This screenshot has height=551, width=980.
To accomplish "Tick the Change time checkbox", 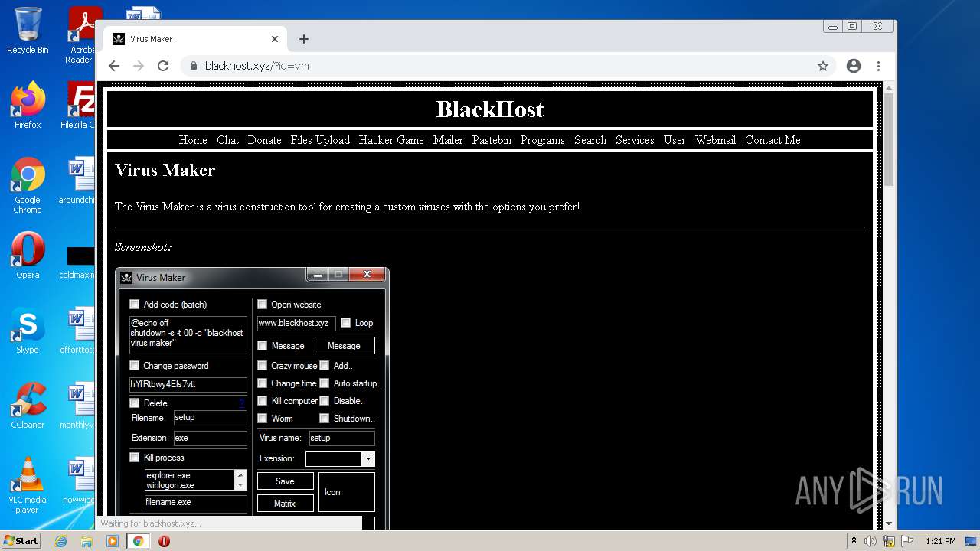I will (262, 383).
